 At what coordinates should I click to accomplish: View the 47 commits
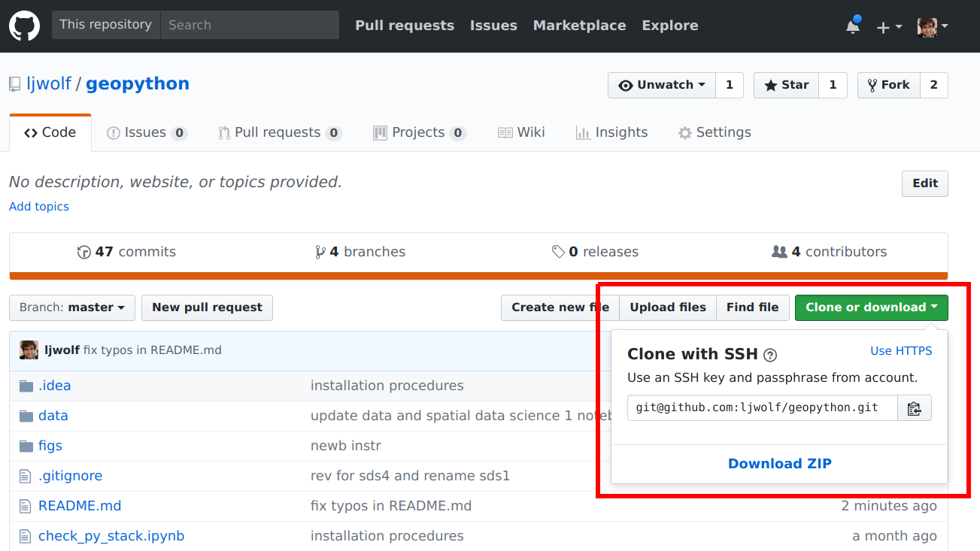tap(126, 252)
